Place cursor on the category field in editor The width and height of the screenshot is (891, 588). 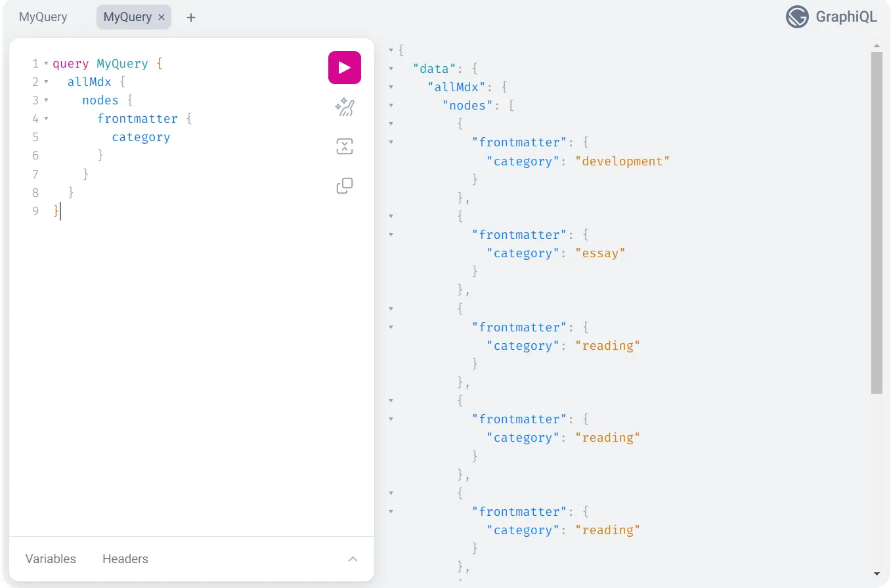pos(141,136)
